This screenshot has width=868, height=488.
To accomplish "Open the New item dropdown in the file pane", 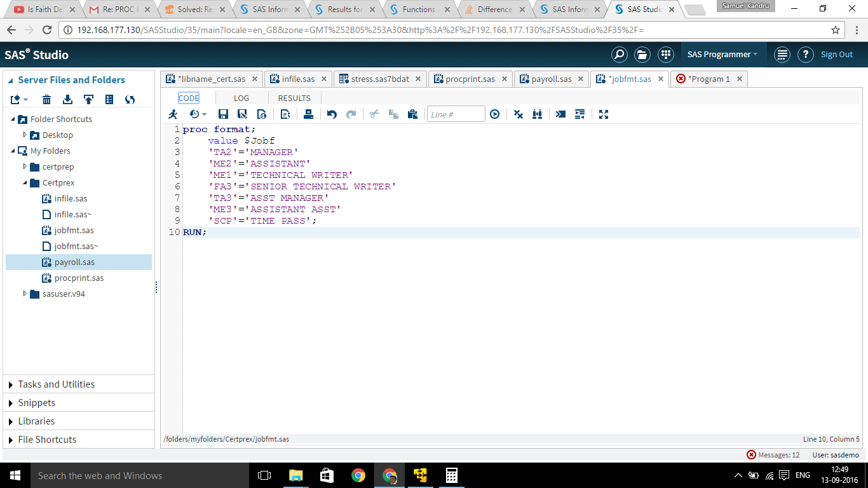I will tap(20, 99).
